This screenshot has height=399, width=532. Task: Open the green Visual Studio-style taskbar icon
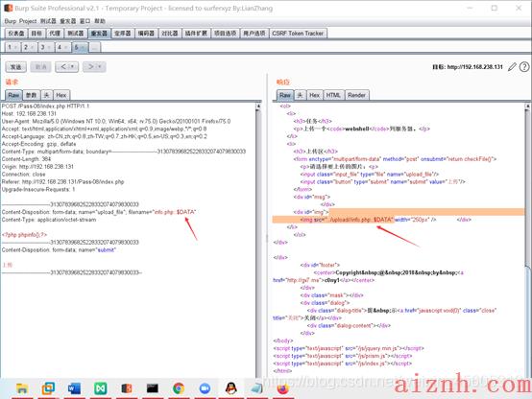101,388
